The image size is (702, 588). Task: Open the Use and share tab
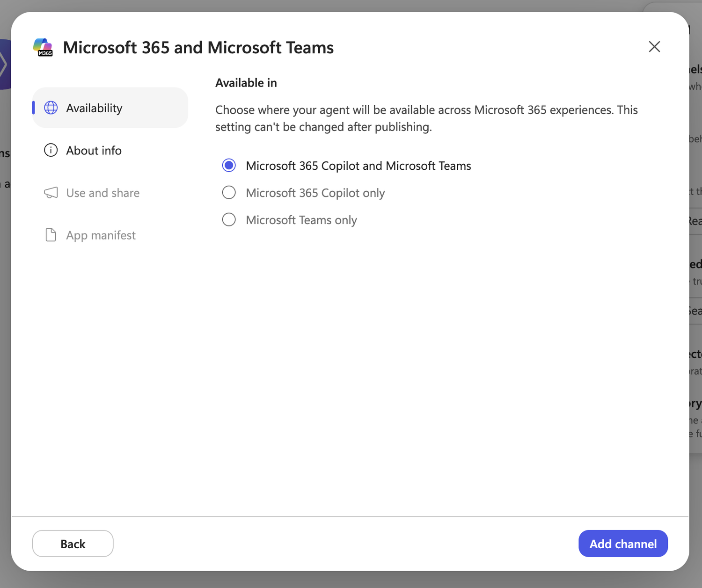coord(110,193)
